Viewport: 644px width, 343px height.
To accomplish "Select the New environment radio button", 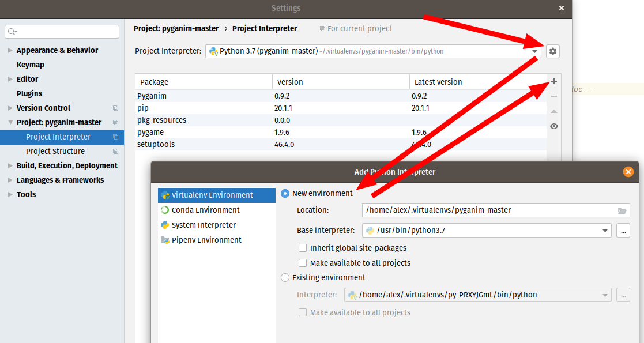I will point(285,194).
